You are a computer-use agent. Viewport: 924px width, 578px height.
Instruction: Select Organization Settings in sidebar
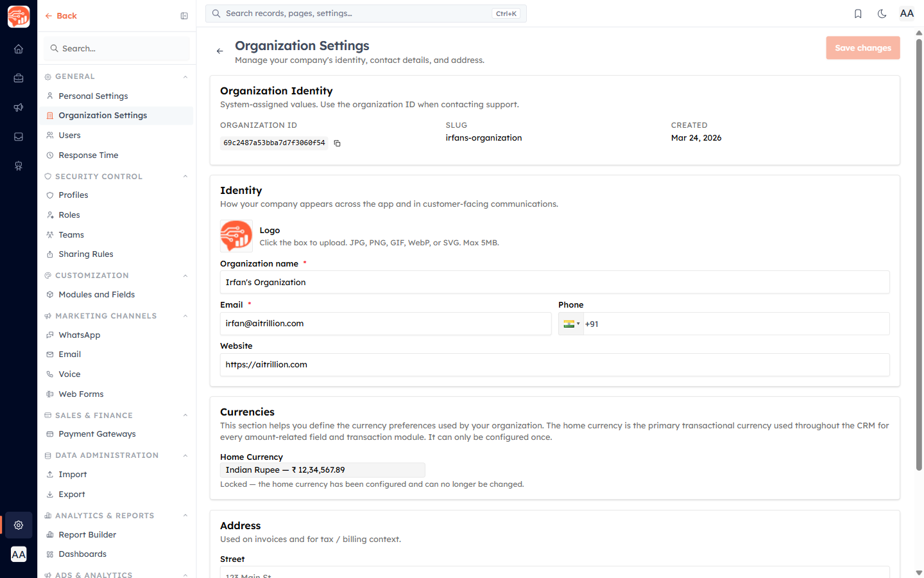(x=117, y=116)
